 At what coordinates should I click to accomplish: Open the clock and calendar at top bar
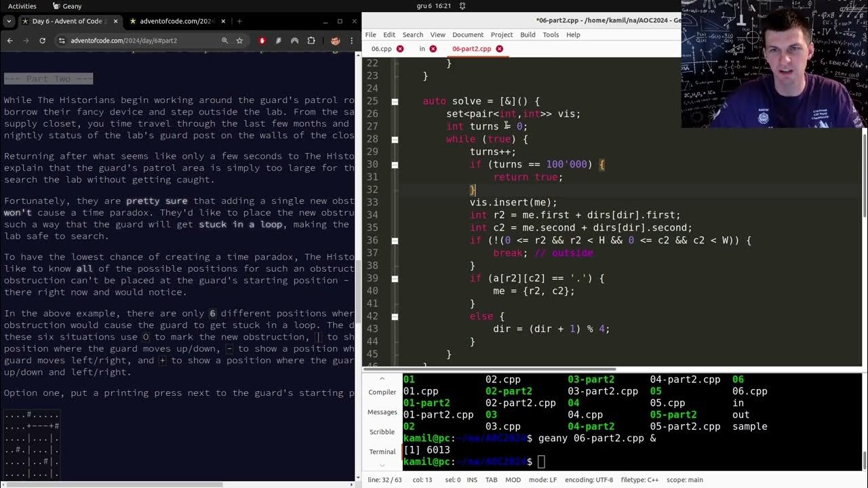pos(434,6)
